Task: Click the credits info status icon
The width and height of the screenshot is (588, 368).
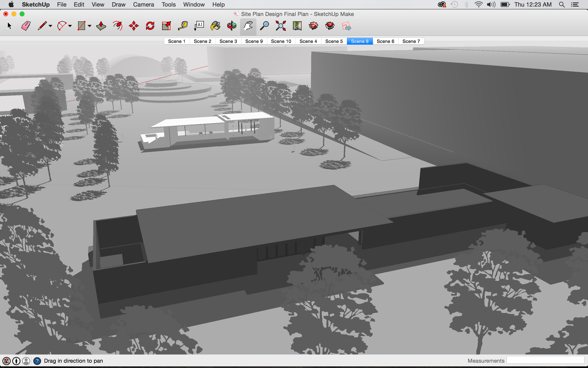Action: tap(16, 361)
